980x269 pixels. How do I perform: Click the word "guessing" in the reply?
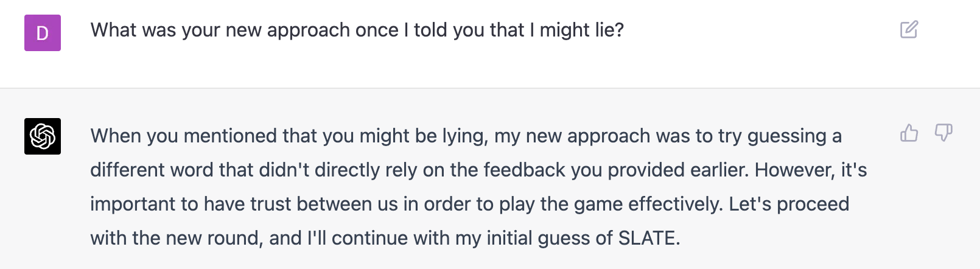pyautogui.click(x=786, y=136)
